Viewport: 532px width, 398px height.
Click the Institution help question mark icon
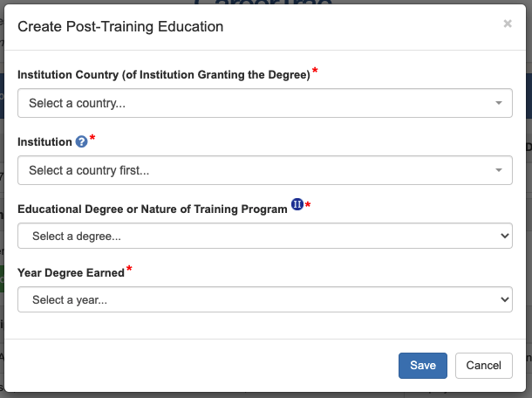click(82, 141)
